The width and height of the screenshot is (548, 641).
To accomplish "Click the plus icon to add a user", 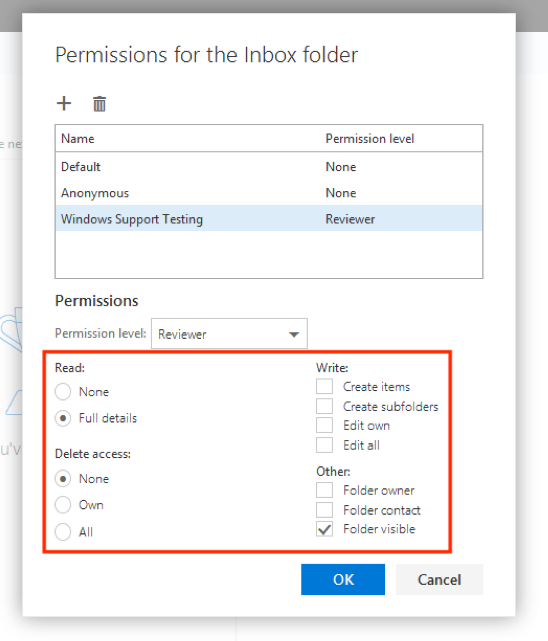I will (x=64, y=103).
